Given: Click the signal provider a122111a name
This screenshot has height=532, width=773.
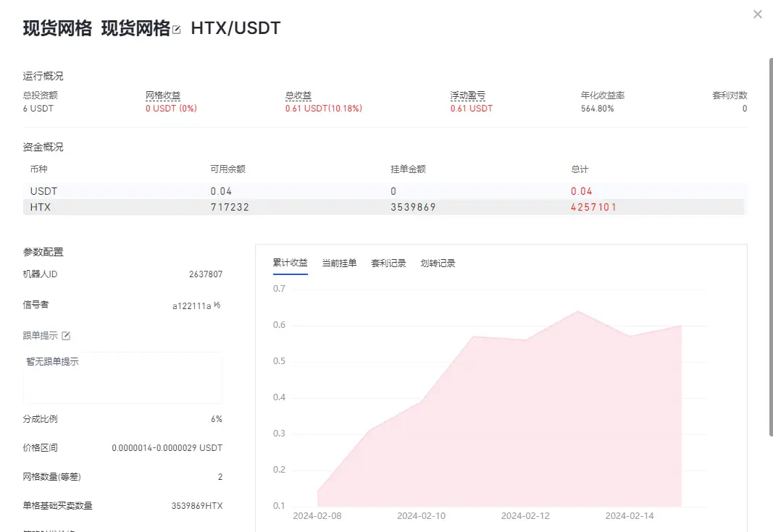Looking at the screenshot, I should (x=191, y=306).
